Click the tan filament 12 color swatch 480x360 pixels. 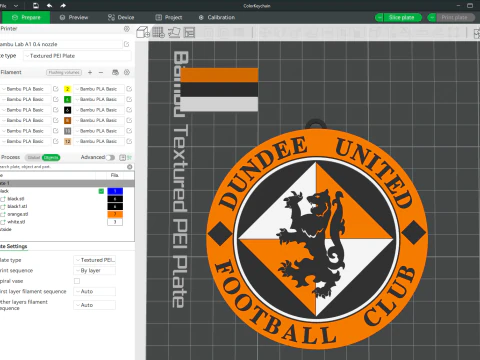tap(67, 141)
